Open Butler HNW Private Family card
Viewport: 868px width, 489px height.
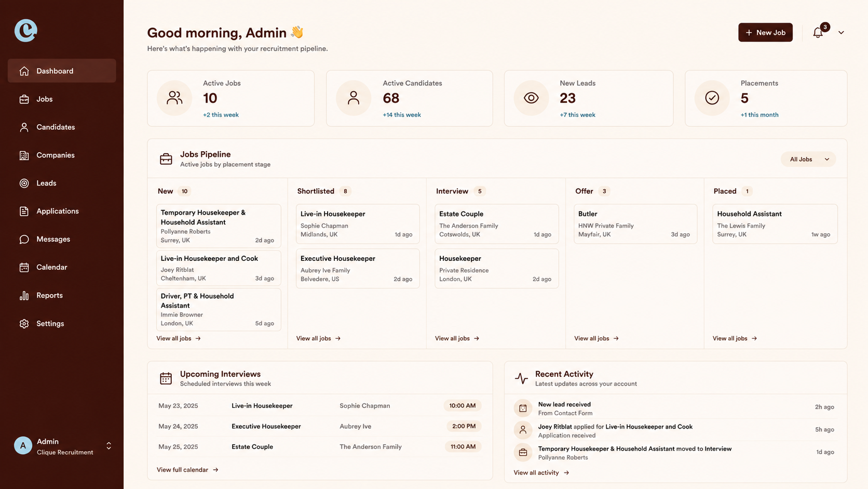click(635, 223)
